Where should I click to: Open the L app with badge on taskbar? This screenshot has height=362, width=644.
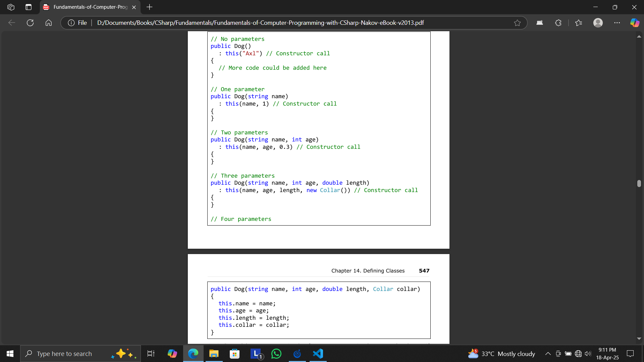pyautogui.click(x=256, y=354)
